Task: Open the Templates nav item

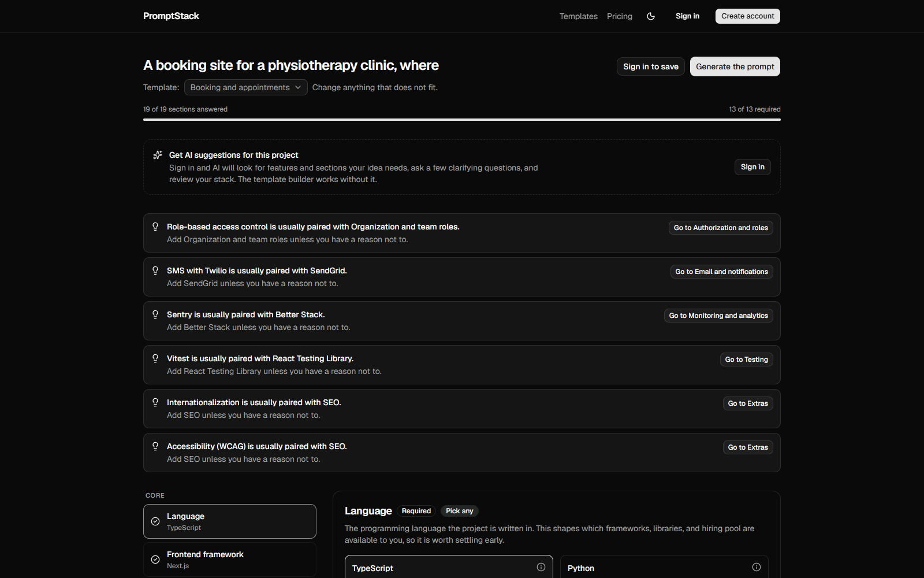Action: point(579,16)
